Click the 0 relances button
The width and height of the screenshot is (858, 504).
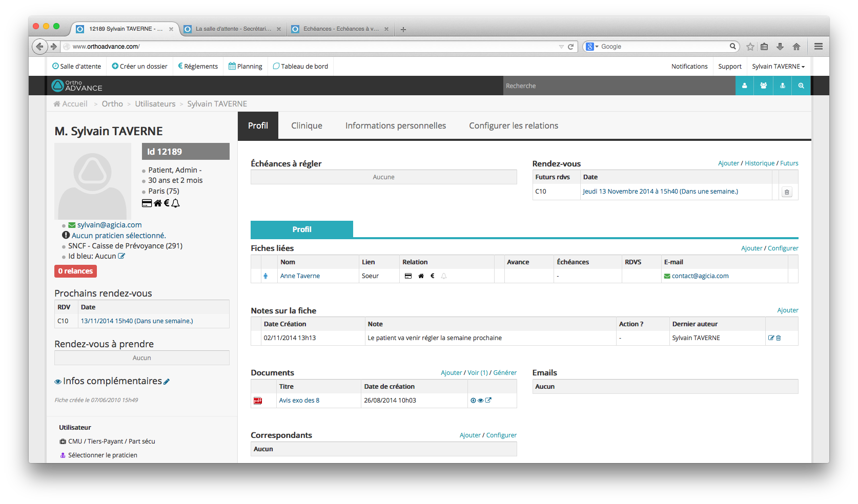(75, 271)
